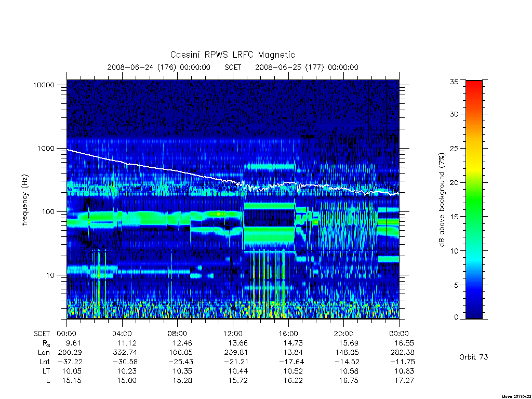Click the white line's left starting end
532x399 pixels.
click(67, 150)
